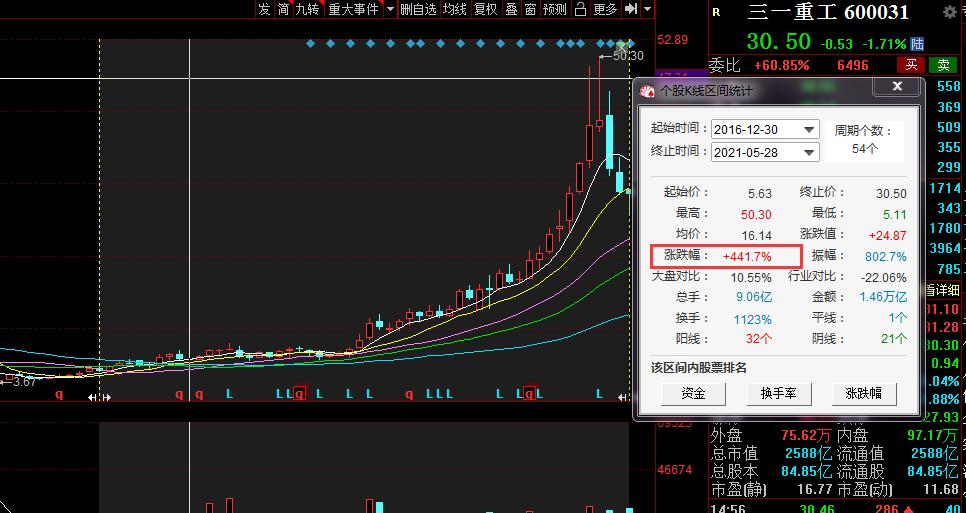Click the small X marker atop the chart
Image resolution: width=966 pixels, height=513 pixels.
pyautogui.click(x=622, y=46)
